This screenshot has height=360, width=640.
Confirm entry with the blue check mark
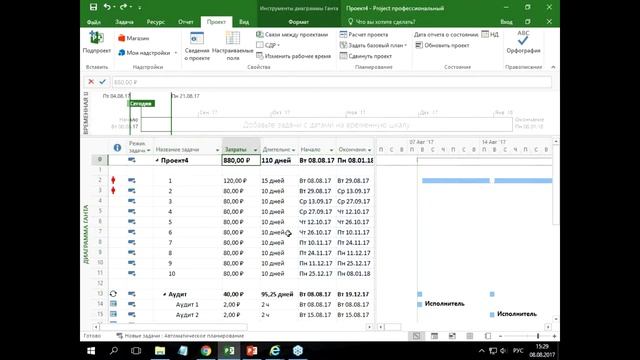102,82
